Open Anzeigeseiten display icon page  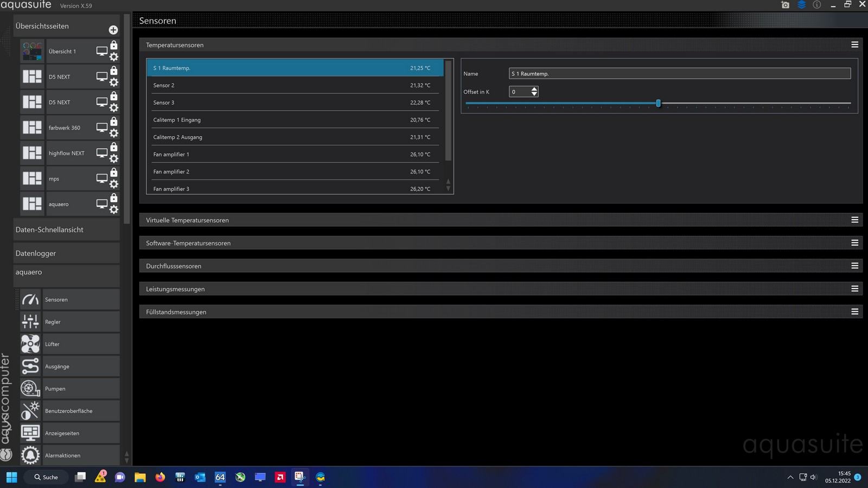tap(30, 433)
